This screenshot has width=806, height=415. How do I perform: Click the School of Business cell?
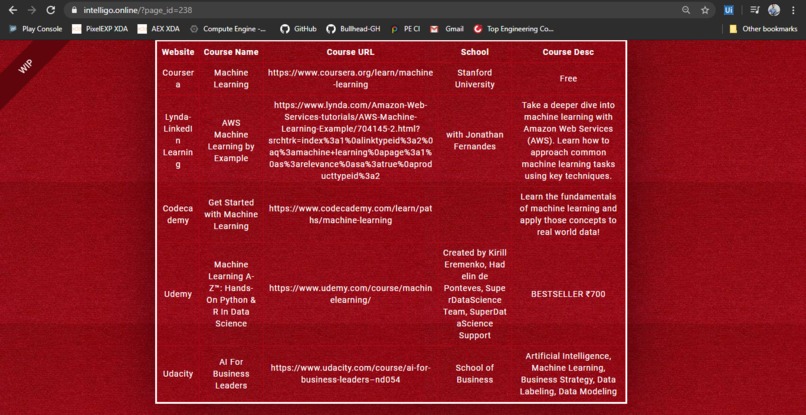474,374
